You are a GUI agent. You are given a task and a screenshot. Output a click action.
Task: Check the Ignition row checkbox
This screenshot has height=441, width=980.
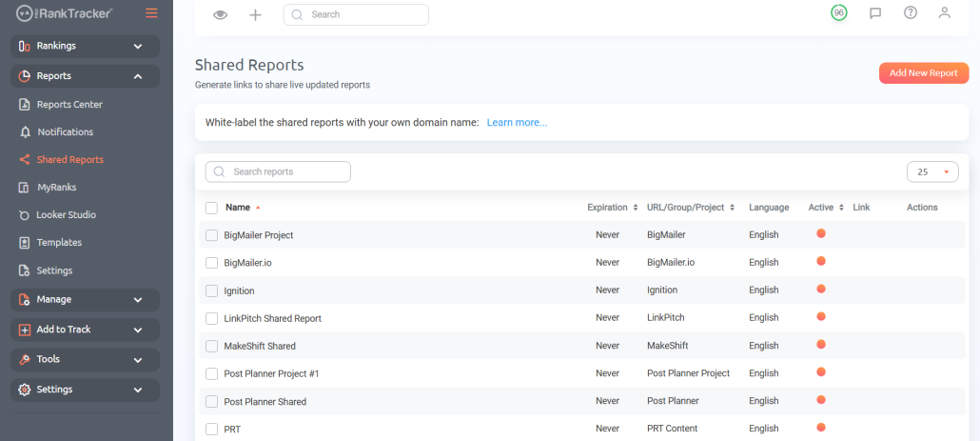click(212, 291)
